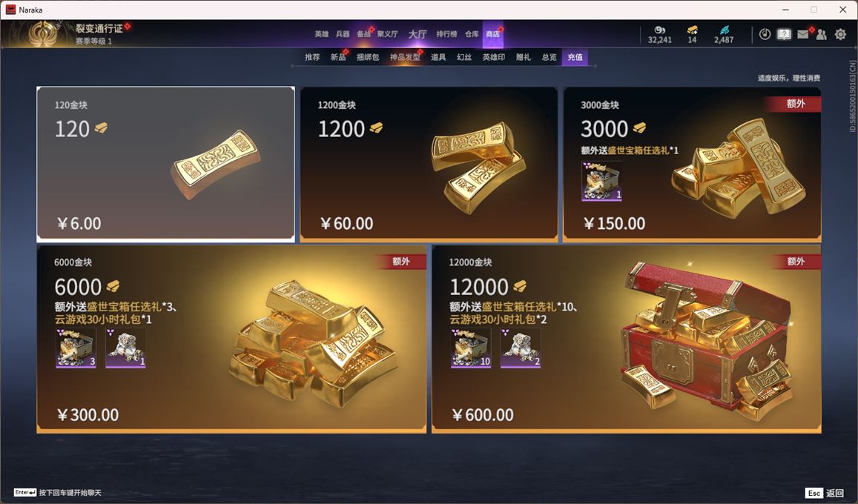
Task: Click the feather currency counter 2,487
Action: tap(723, 34)
